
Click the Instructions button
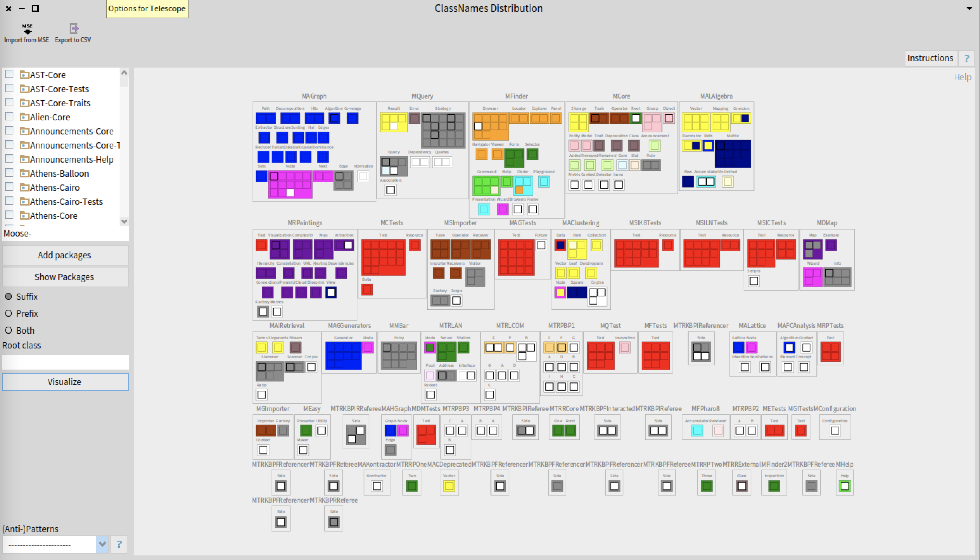point(931,58)
